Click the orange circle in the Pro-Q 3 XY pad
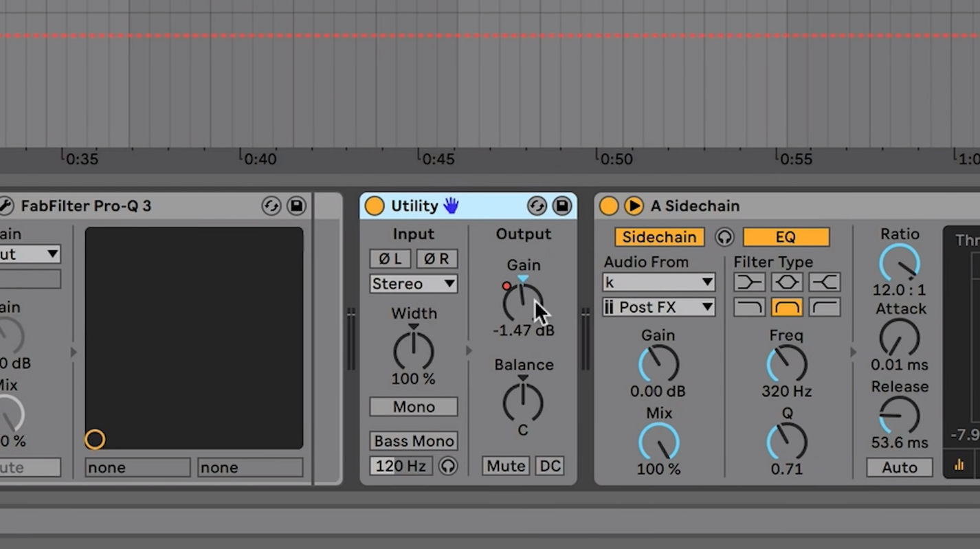This screenshot has height=549, width=980. (95, 439)
